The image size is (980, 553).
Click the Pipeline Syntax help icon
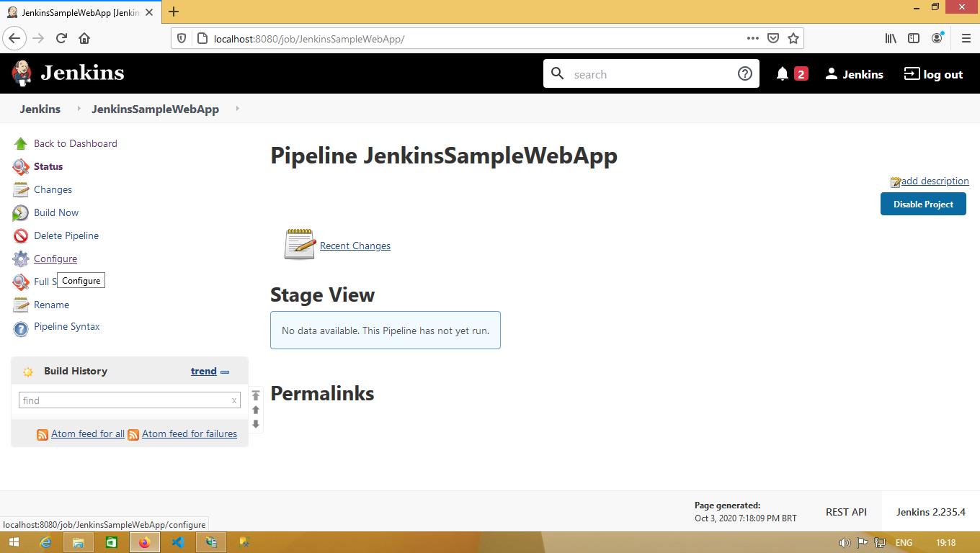(21, 328)
